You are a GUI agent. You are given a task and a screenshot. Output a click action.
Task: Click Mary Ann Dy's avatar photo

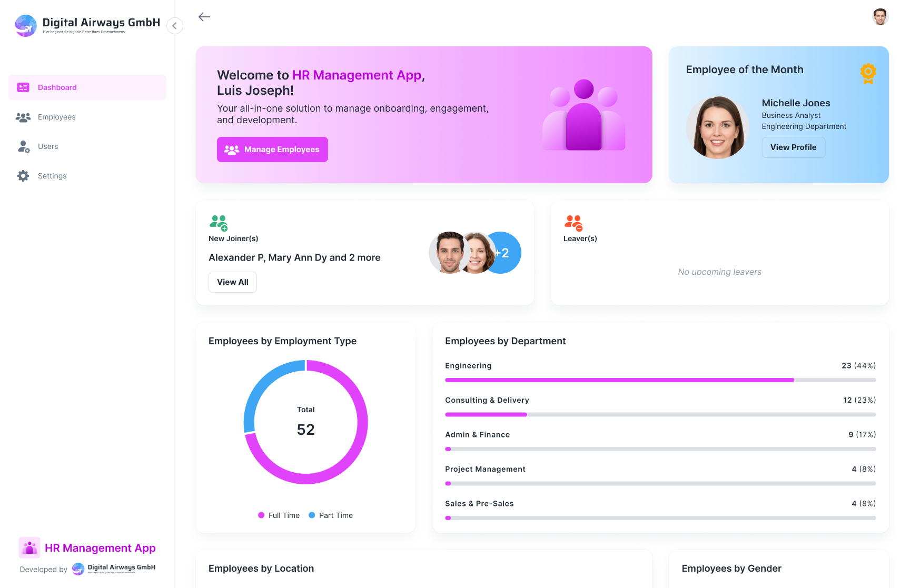click(478, 253)
